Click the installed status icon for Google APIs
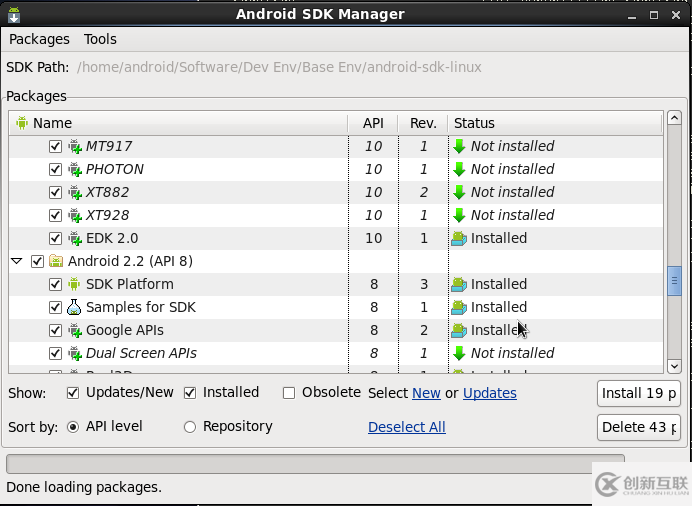 (459, 330)
